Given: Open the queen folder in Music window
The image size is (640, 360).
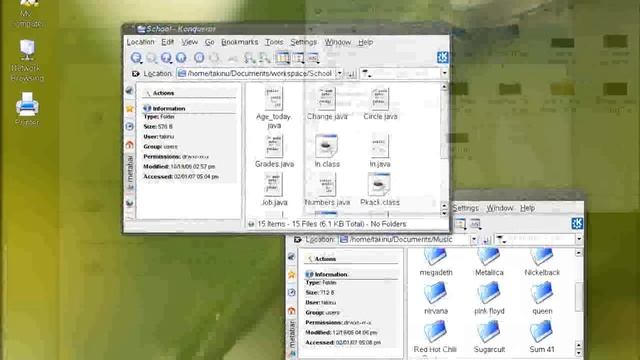Looking at the screenshot, I should point(542,298).
